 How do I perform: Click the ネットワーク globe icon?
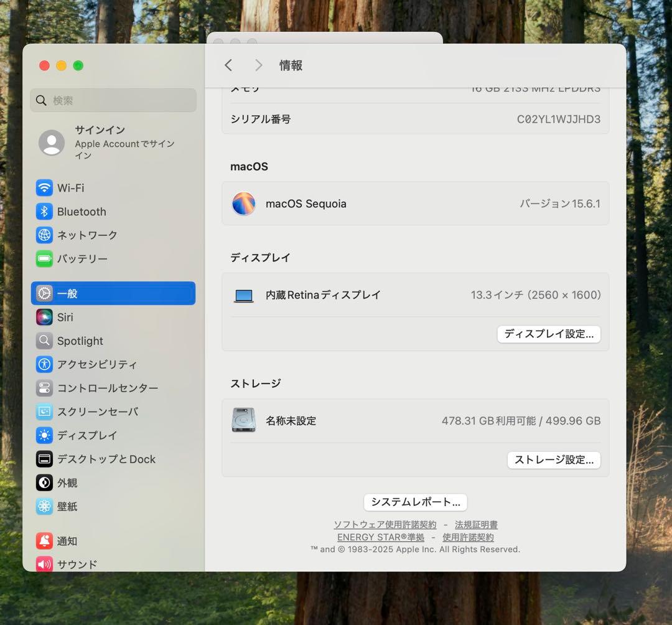click(x=44, y=235)
